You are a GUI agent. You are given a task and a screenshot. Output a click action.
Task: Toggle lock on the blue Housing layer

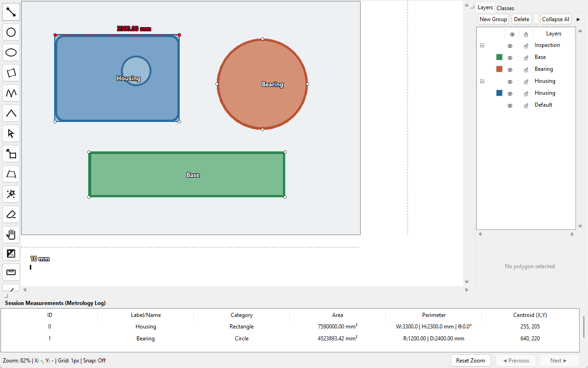(x=526, y=93)
